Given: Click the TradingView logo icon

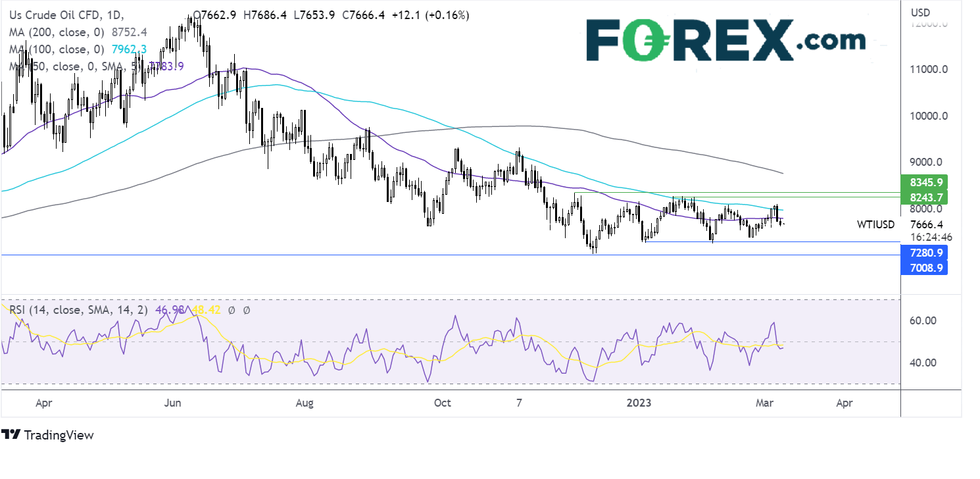Looking at the screenshot, I should coord(10,435).
